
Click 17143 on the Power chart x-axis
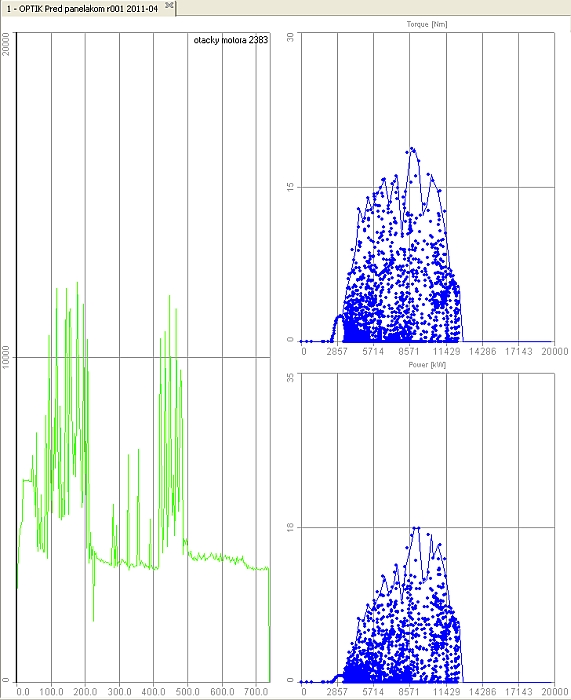tap(518, 692)
